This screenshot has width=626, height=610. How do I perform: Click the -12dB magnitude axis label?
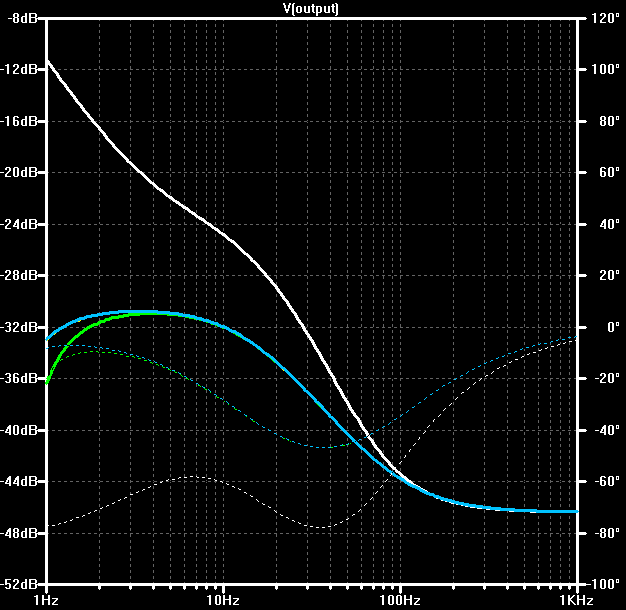pos(20,69)
